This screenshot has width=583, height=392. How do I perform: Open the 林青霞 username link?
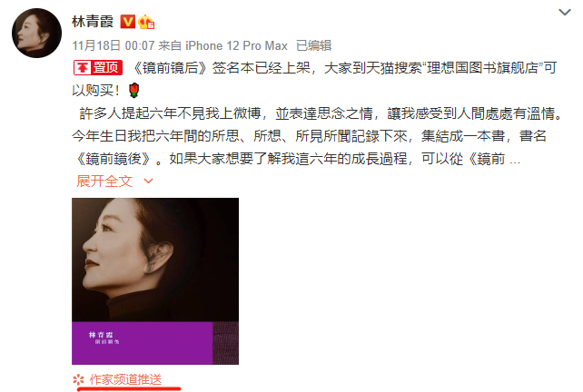[93, 22]
